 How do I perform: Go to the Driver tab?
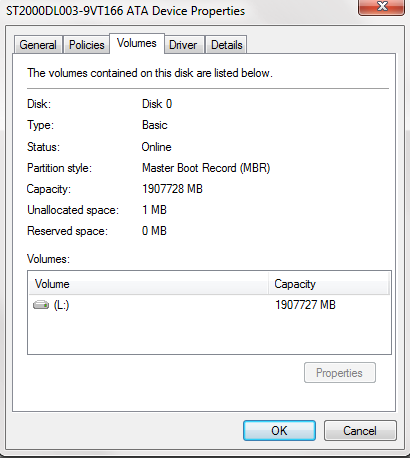tap(183, 45)
